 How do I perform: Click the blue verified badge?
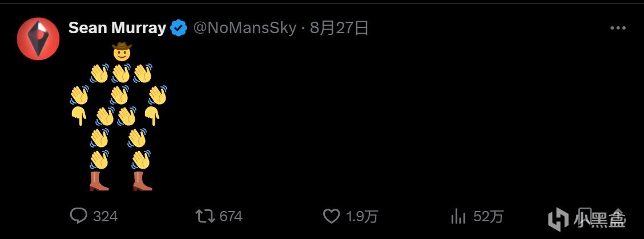(x=179, y=29)
